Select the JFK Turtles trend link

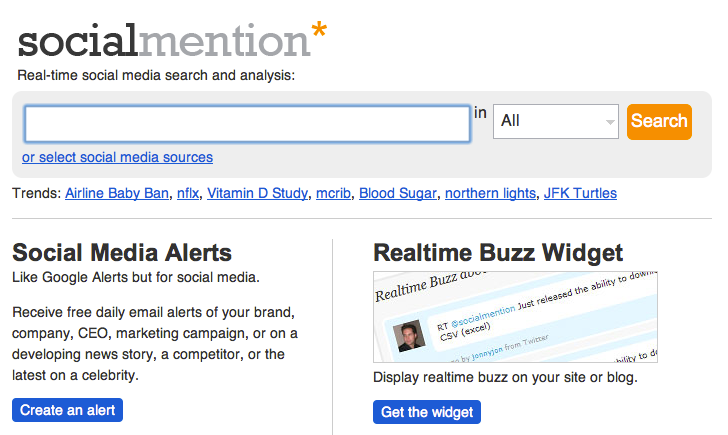tap(580, 193)
